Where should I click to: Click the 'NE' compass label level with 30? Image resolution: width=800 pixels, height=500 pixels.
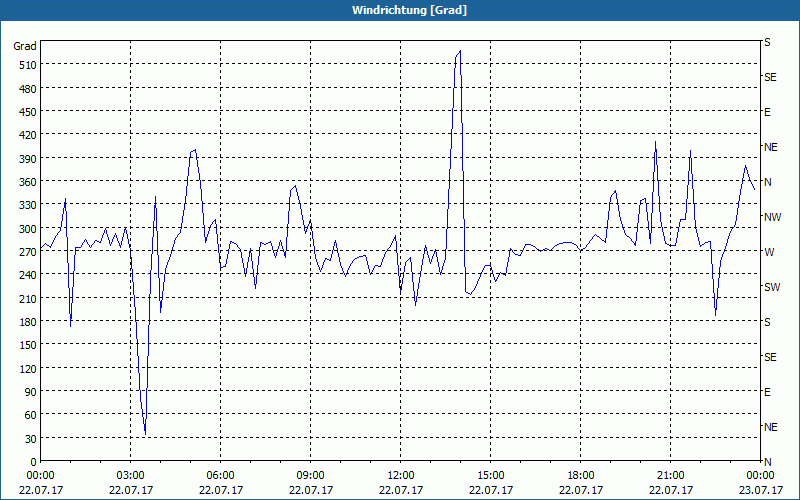pyautogui.click(x=770, y=427)
